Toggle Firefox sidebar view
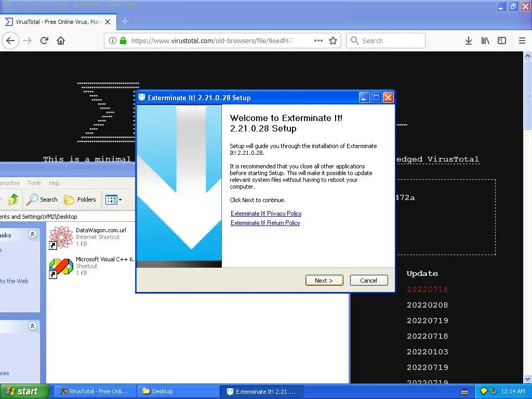This screenshot has height=399, width=532. click(502, 41)
